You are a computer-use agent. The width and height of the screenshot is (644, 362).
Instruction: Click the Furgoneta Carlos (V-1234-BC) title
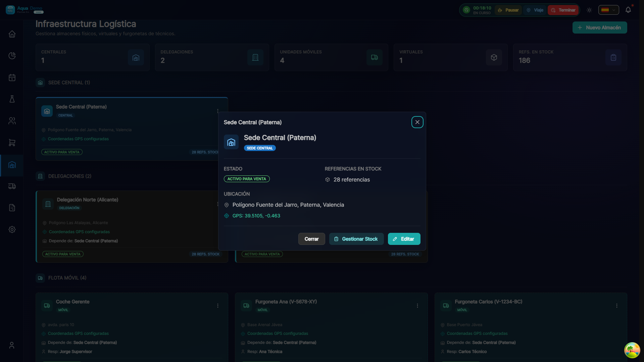pyautogui.click(x=488, y=302)
